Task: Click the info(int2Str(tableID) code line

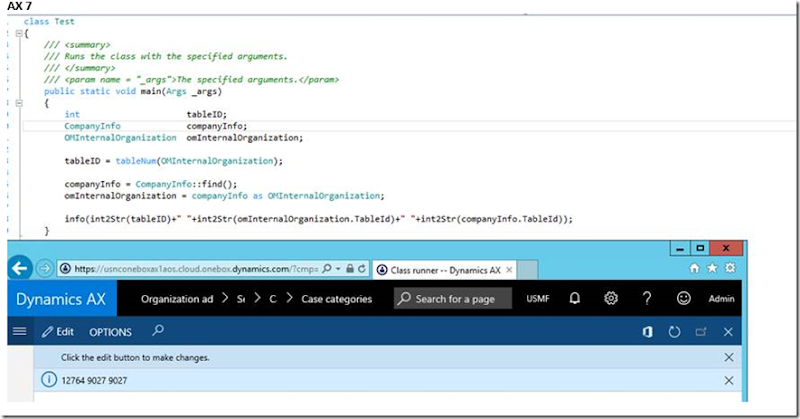Action: [318, 219]
